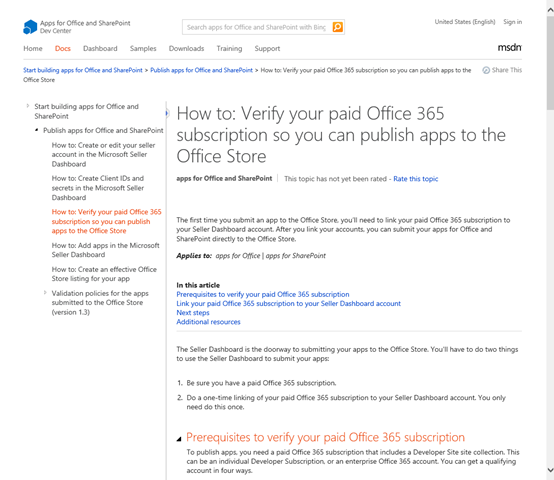The image size is (554, 480).
Task: Click the 'Applies to:' label
Action: click(x=194, y=256)
